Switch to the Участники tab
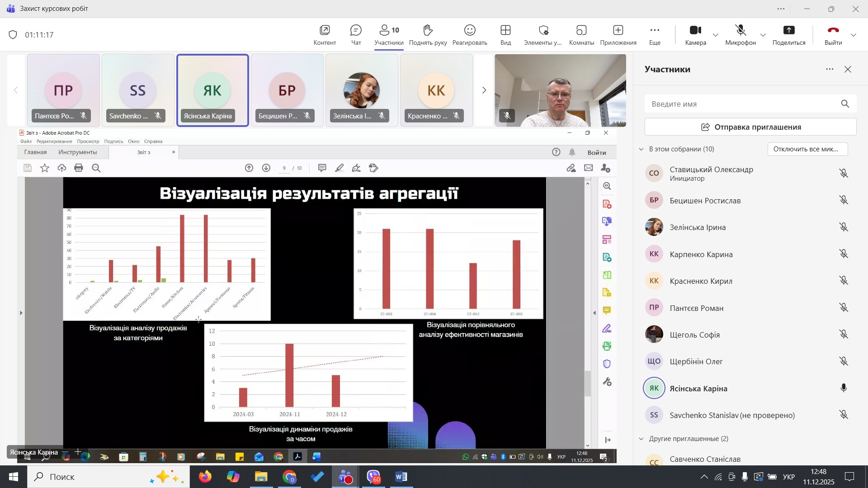 [x=389, y=35]
